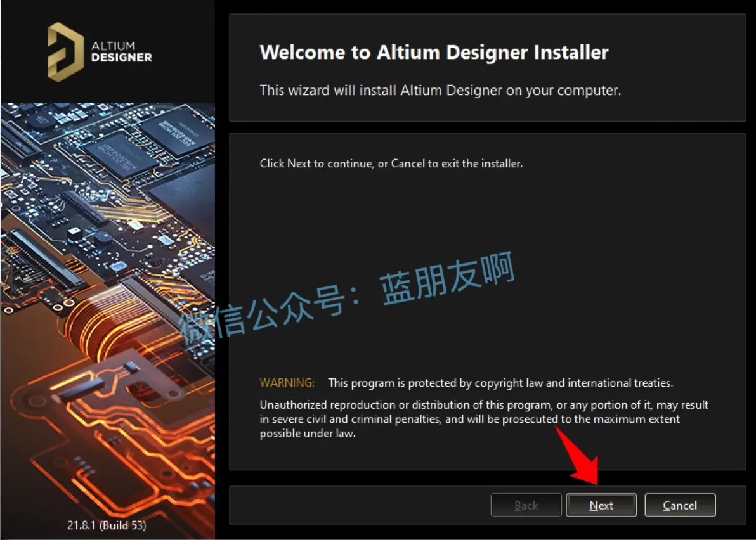Cancel the Altium Designer installer
Viewport: 756px width, 540px height.
tap(680, 505)
